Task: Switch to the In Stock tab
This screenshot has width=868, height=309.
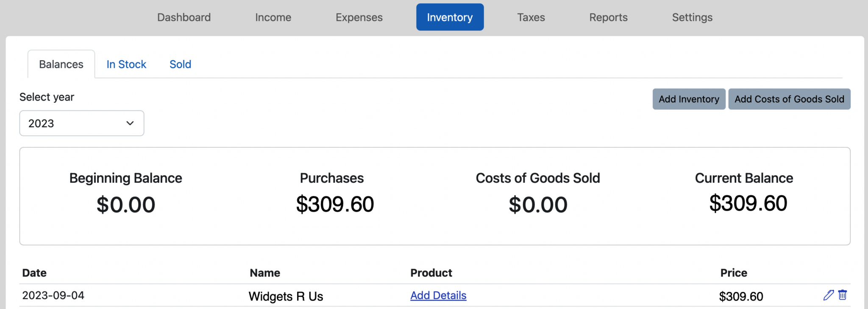Action: [126, 64]
